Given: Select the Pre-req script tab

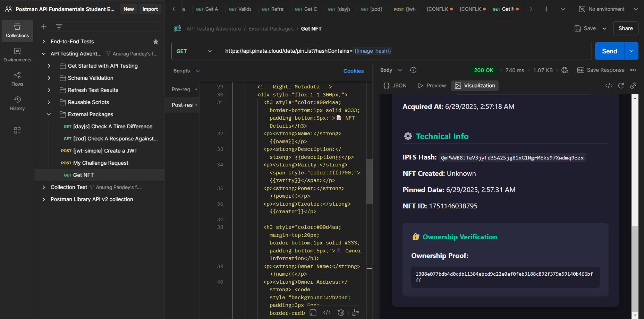Looking at the screenshot, I should [x=181, y=89].
